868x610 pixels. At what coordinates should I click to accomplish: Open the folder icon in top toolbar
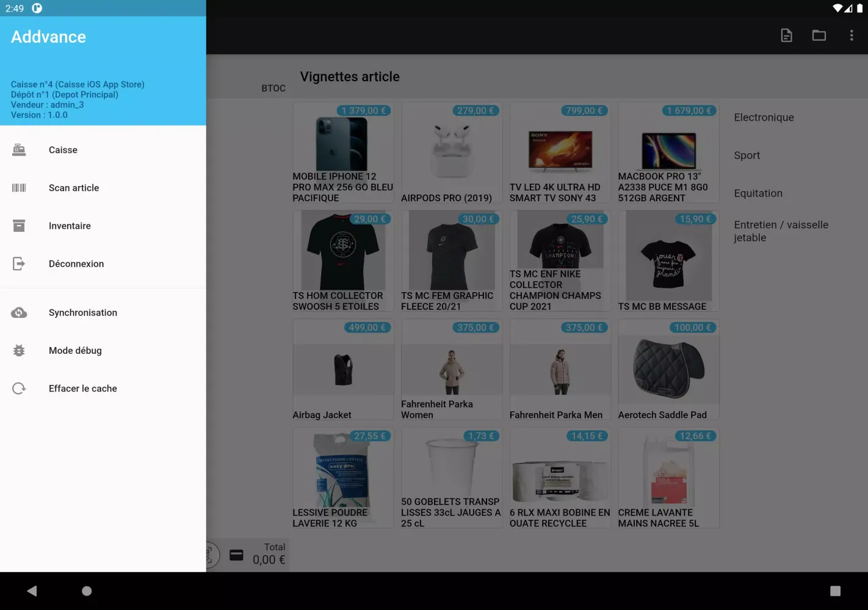pyautogui.click(x=819, y=35)
